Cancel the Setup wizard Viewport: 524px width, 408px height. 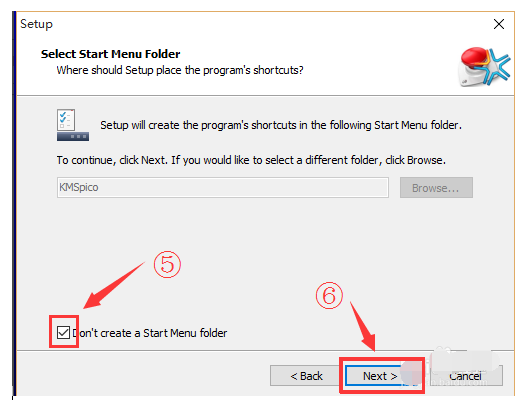(x=466, y=376)
